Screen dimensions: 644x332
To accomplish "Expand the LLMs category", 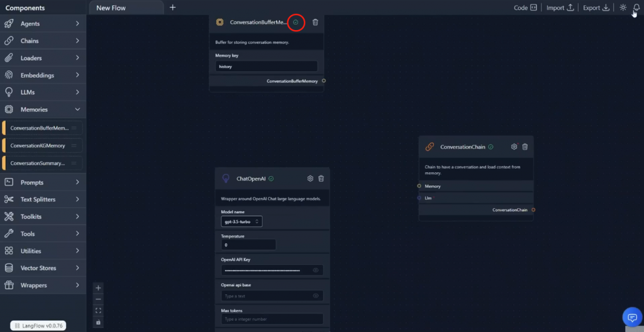I will (77, 92).
